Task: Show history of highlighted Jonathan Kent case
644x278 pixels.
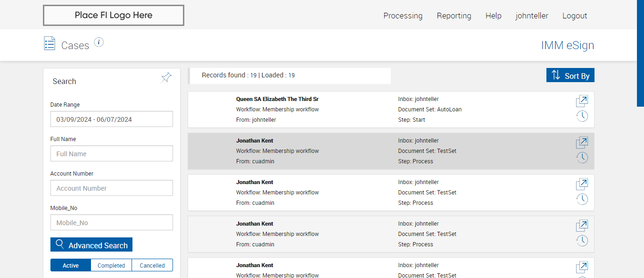Action: (582, 158)
